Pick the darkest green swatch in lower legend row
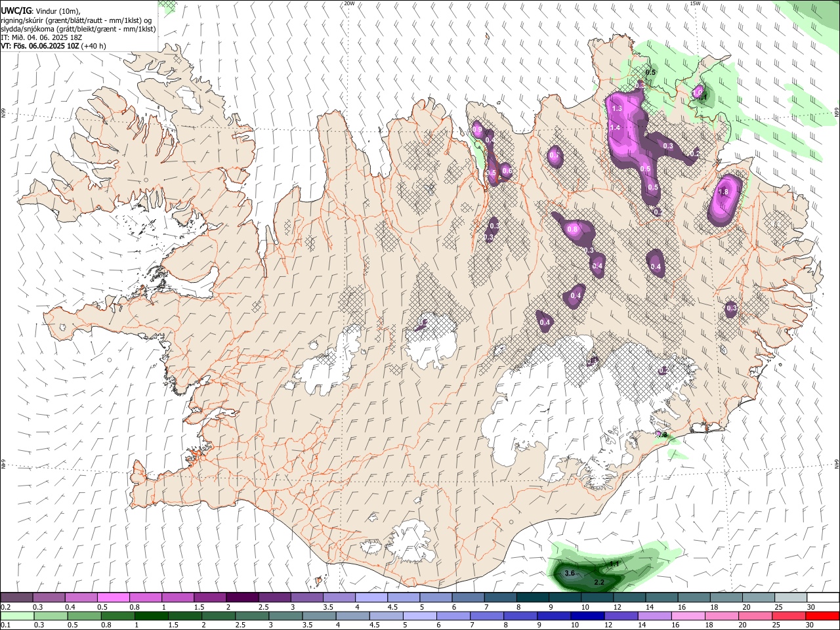Screen dimensions: 840x630 [151, 616]
